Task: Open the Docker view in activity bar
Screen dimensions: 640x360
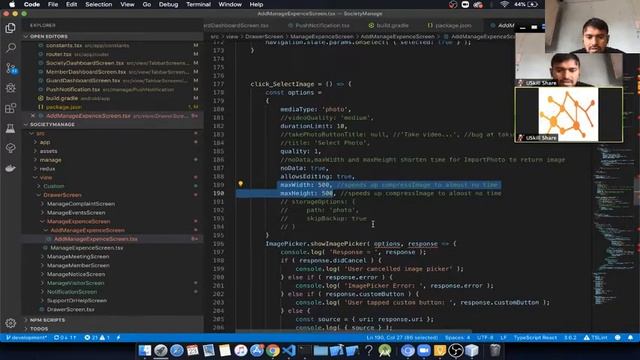Action: click(x=11, y=168)
